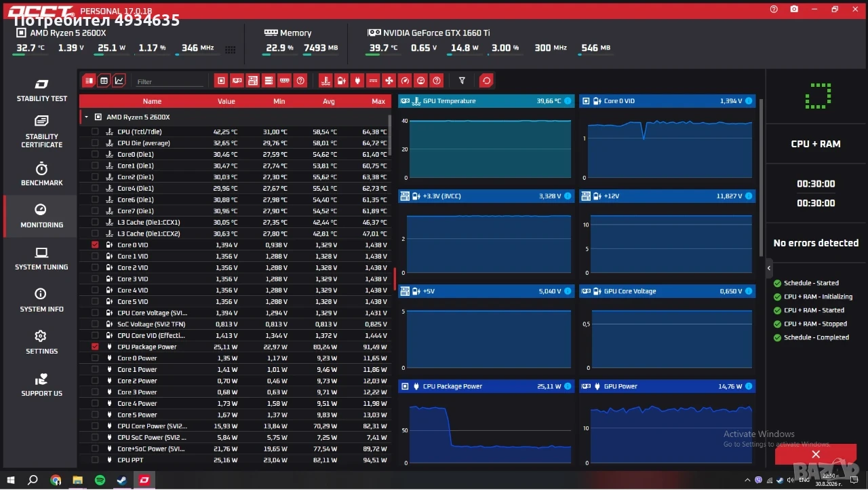Toggle the power plug sensor filter
The image size is (868, 490).
click(x=357, y=81)
